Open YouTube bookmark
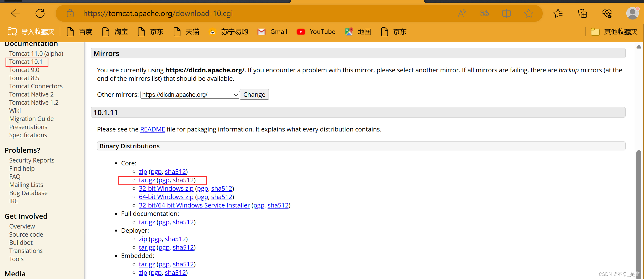The height and width of the screenshot is (279, 644). 316,32
